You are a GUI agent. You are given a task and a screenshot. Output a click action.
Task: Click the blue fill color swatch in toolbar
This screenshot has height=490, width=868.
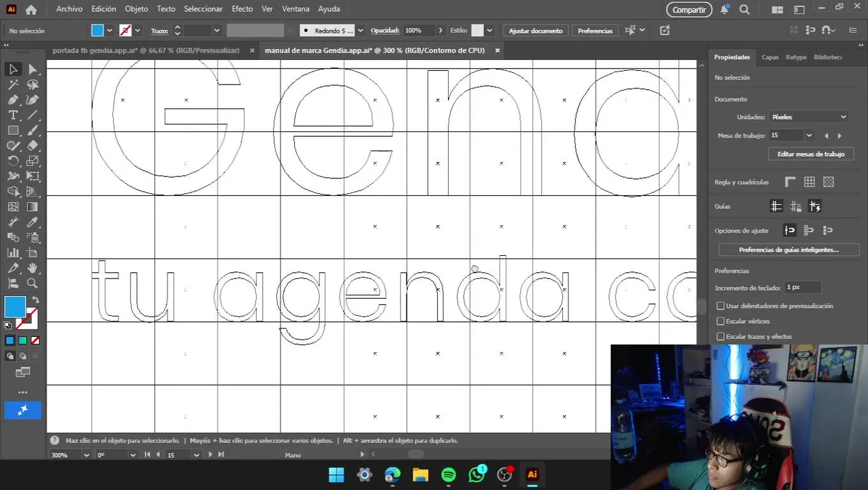coord(15,307)
